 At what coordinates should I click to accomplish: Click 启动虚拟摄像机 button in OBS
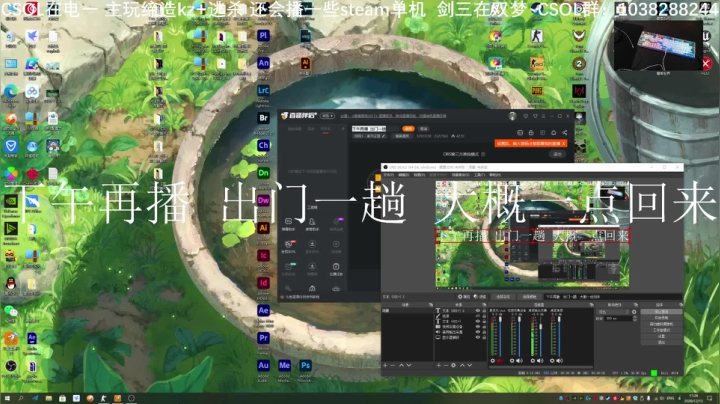661,324
